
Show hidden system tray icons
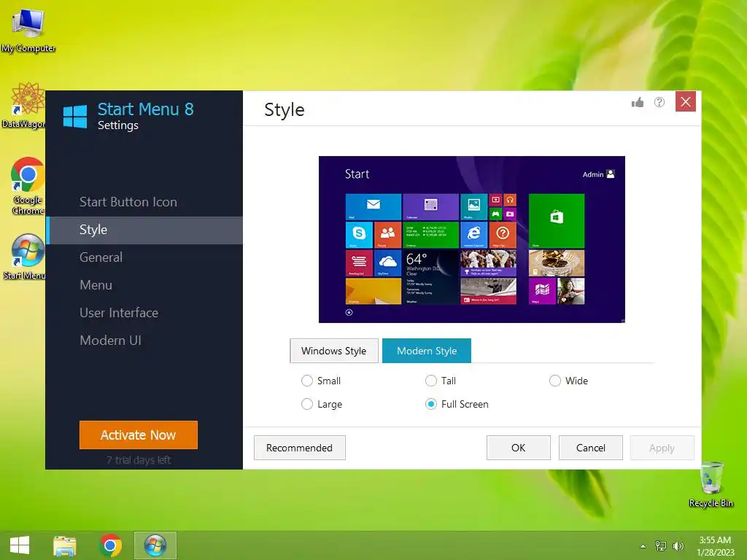[643, 546]
